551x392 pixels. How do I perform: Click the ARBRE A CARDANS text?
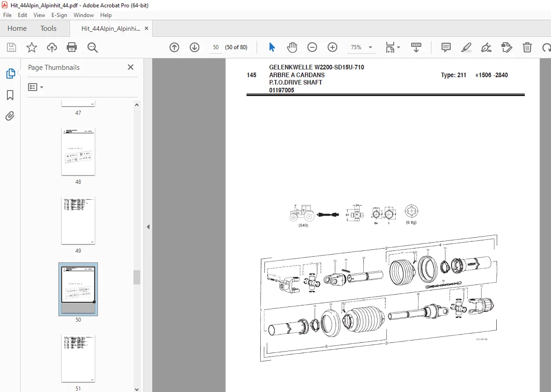297,75
